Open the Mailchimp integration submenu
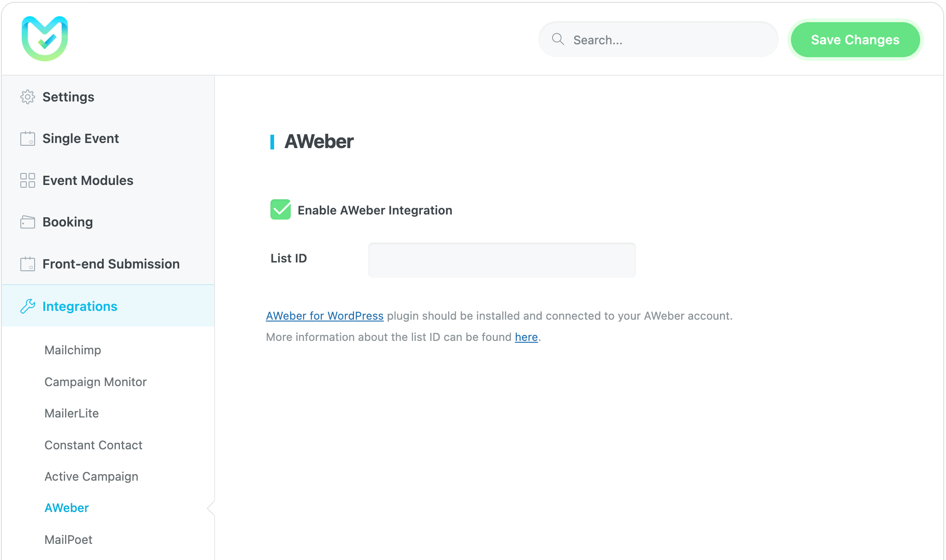This screenshot has height=560, width=946. [x=72, y=350]
